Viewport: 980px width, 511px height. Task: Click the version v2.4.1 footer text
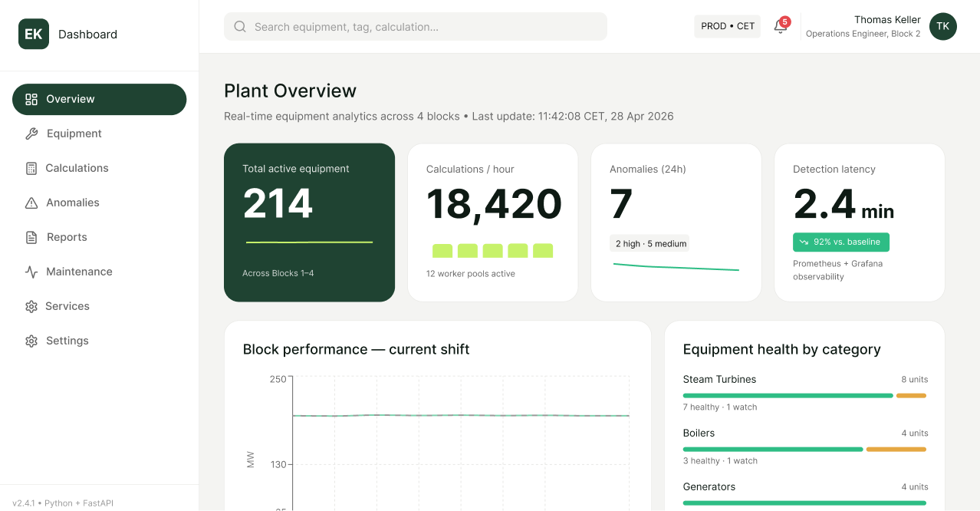pyautogui.click(x=63, y=503)
